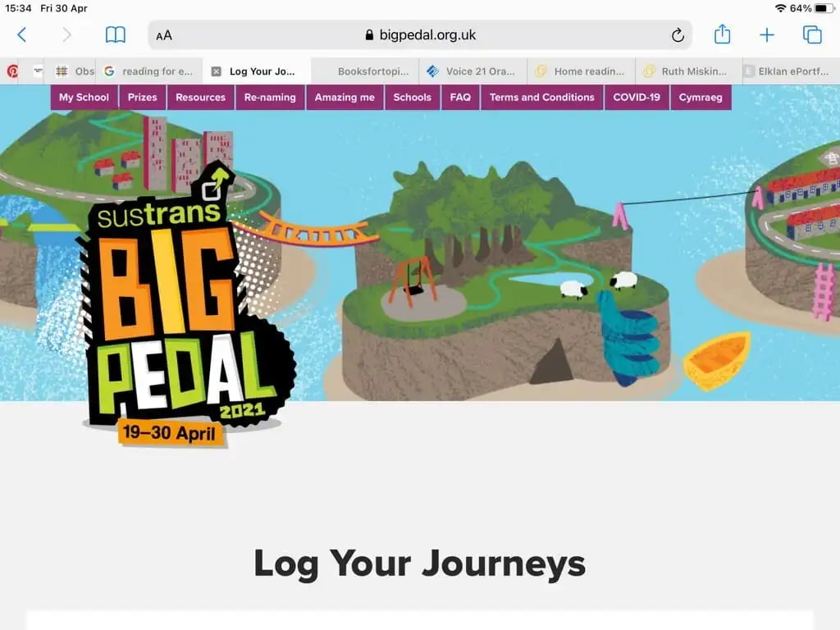The height and width of the screenshot is (630, 840).
Task: Tap the AA reader text-size button
Action: pyautogui.click(x=164, y=35)
